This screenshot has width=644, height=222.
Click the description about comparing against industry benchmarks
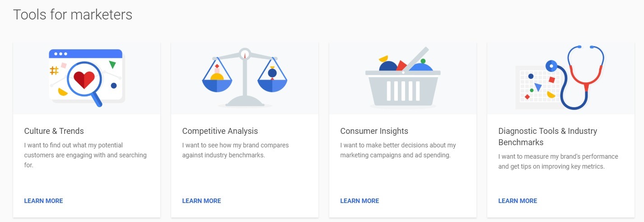[235, 150]
